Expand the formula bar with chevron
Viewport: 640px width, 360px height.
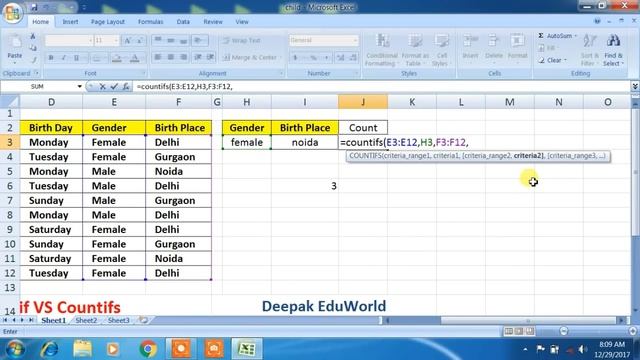coord(635,87)
